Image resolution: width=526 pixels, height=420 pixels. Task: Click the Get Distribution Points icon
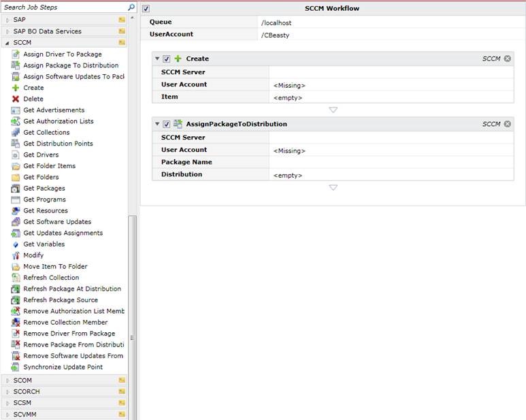click(16, 143)
